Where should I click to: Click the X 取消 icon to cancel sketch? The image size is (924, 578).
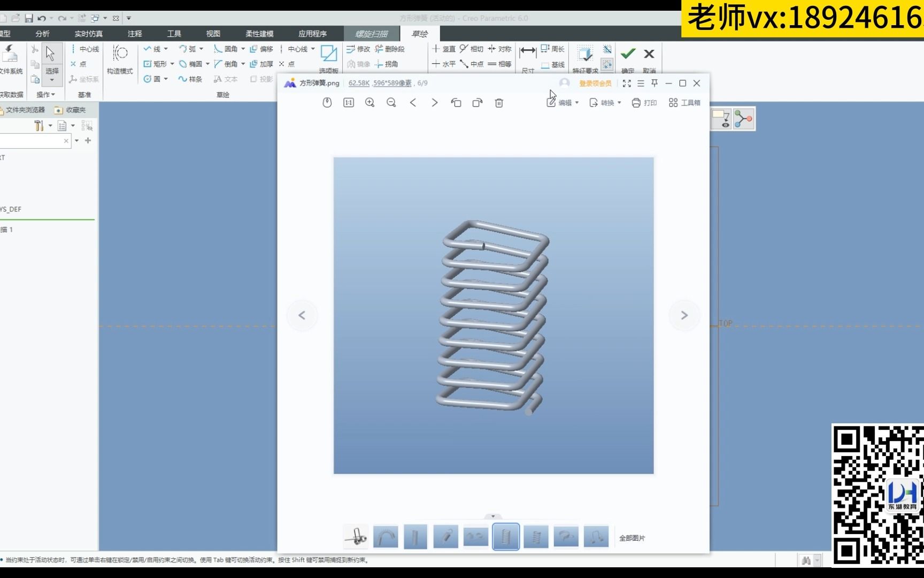[649, 58]
